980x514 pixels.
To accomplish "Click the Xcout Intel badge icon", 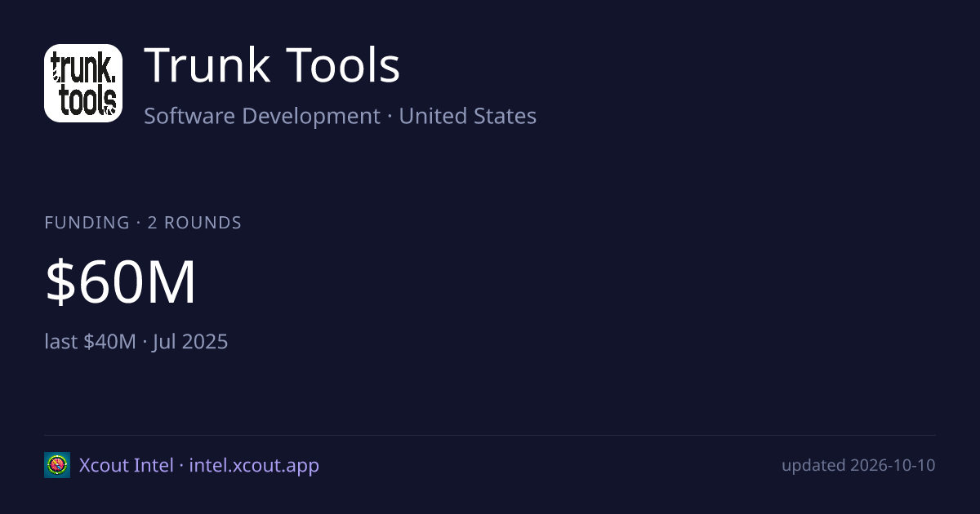I will (x=57, y=465).
